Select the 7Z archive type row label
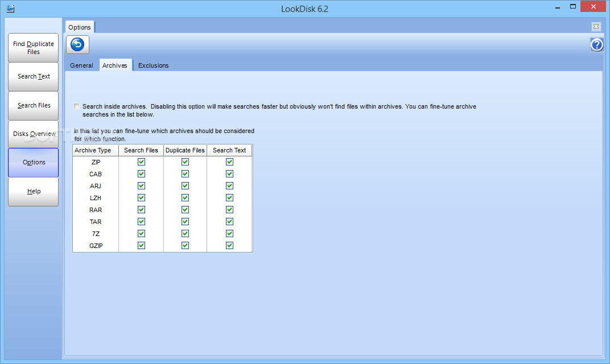This screenshot has height=364, width=610. tap(96, 234)
